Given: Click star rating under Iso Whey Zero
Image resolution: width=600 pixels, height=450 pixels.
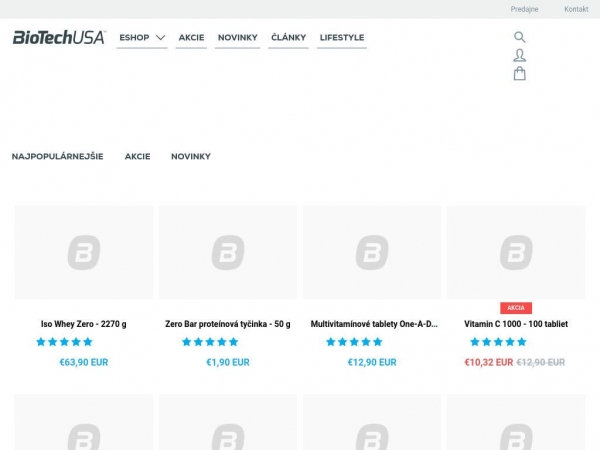Looking at the screenshot, I should tap(64, 342).
